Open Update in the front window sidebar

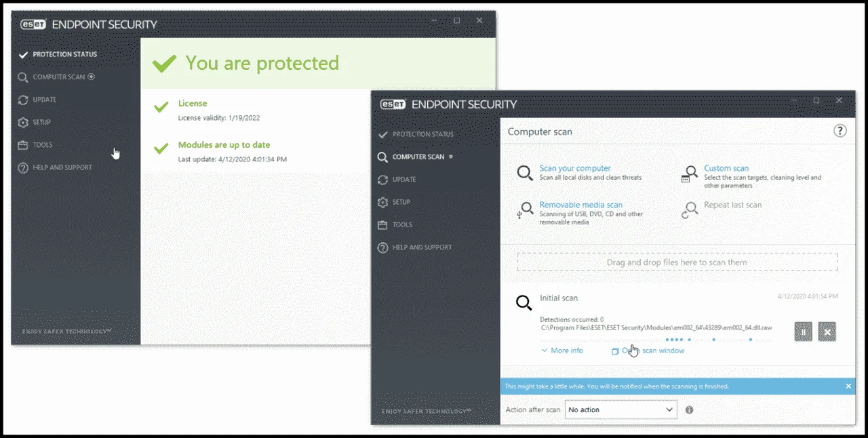pos(404,180)
